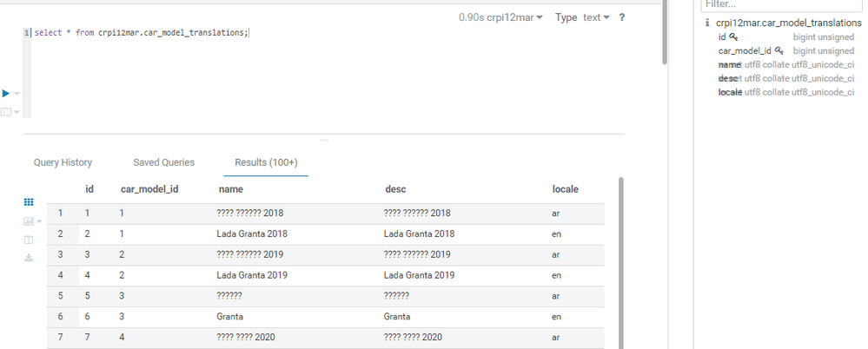Click the car_model_id column header

click(x=149, y=189)
